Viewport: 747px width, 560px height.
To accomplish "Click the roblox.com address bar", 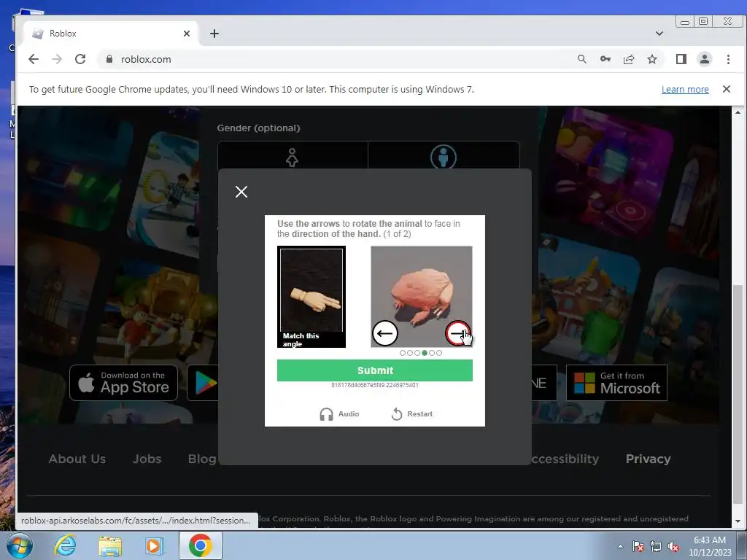I will pos(333,59).
